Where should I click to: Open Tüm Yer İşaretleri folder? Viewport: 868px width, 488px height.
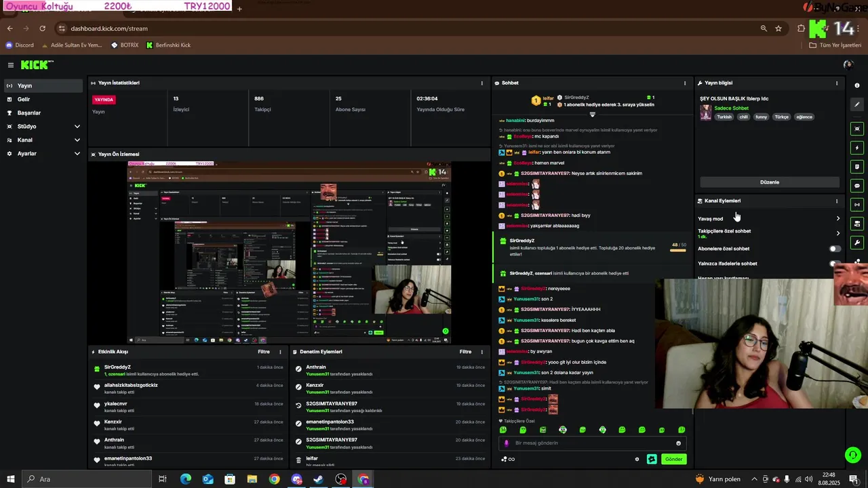[837, 45]
